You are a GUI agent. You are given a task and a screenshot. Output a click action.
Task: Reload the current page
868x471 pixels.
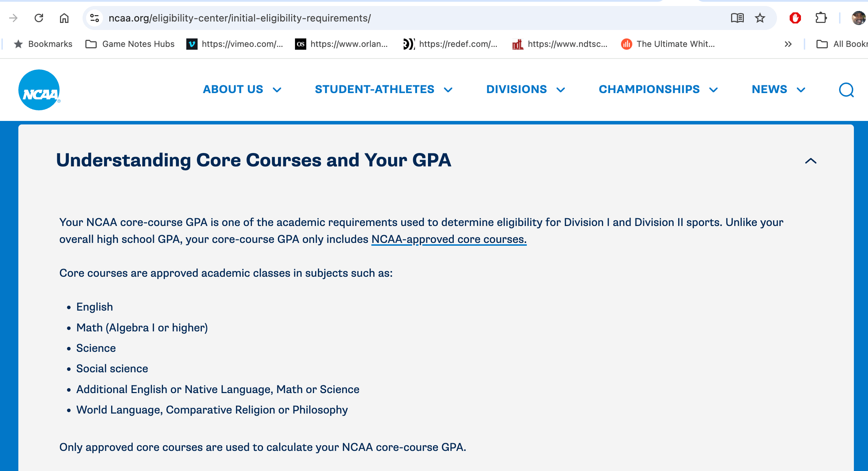pyautogui.click(x=39, y=18)
